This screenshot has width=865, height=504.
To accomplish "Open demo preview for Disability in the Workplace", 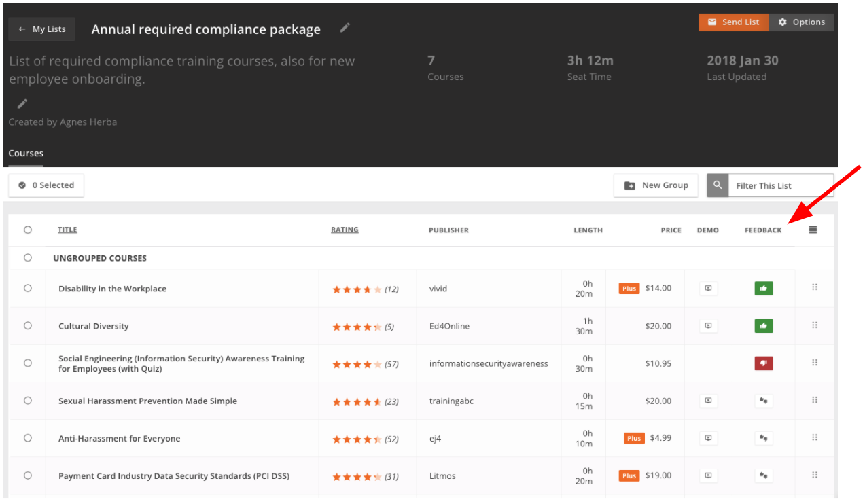I will (708, 289).
